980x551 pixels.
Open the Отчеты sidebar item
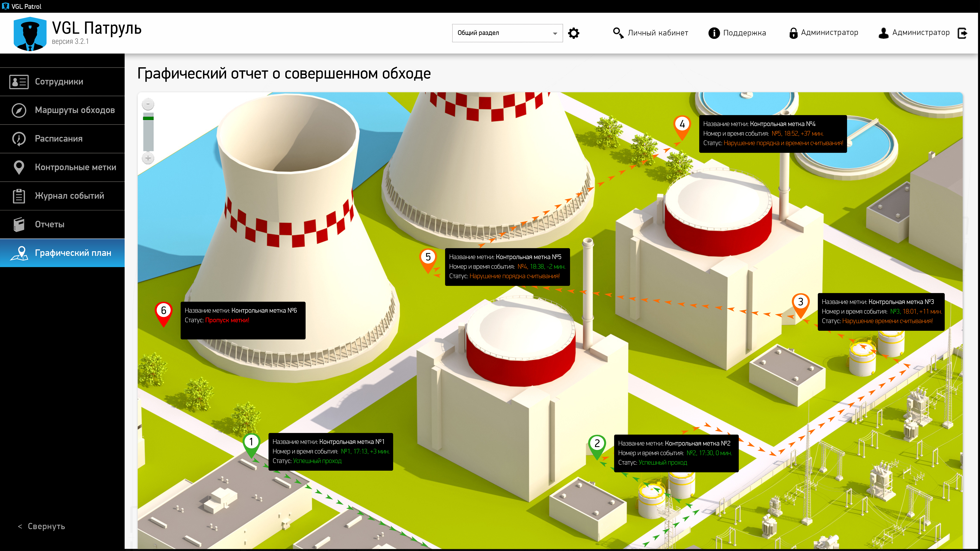[x=49, y=224]
